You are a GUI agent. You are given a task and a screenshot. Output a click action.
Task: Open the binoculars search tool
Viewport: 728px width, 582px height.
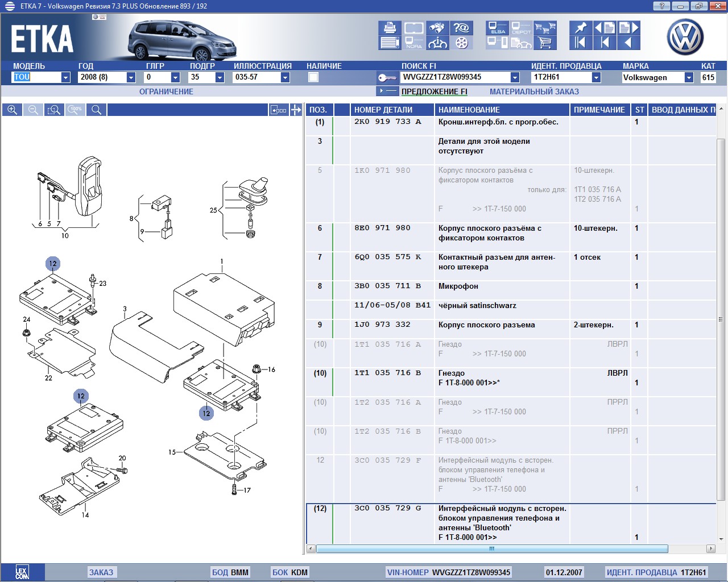437,28
